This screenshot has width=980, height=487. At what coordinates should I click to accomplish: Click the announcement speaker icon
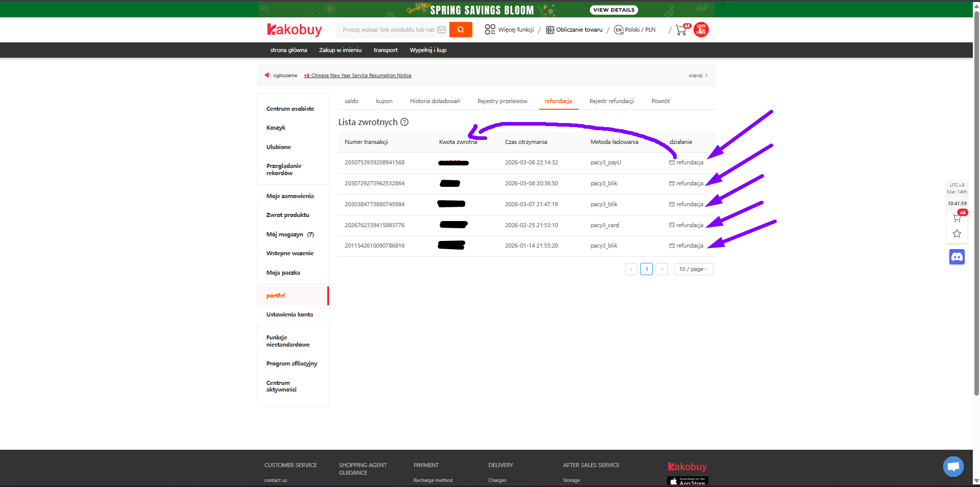click(x=267, y=75)
